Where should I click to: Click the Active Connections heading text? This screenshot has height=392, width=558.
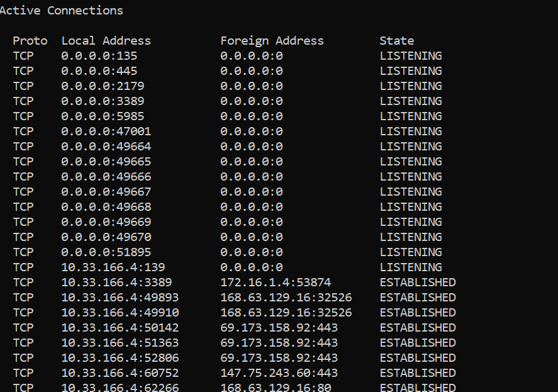pyautogui.click(x=61, y=11)
